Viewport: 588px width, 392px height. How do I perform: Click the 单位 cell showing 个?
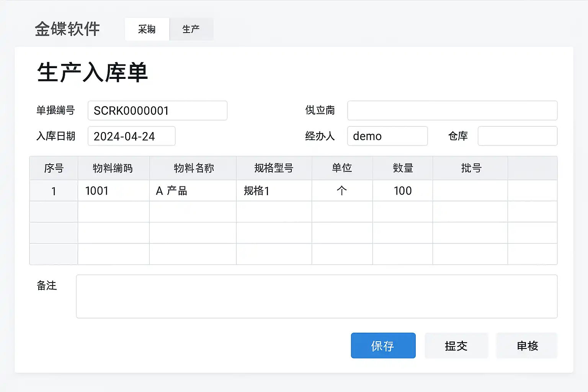pos(342,191)
